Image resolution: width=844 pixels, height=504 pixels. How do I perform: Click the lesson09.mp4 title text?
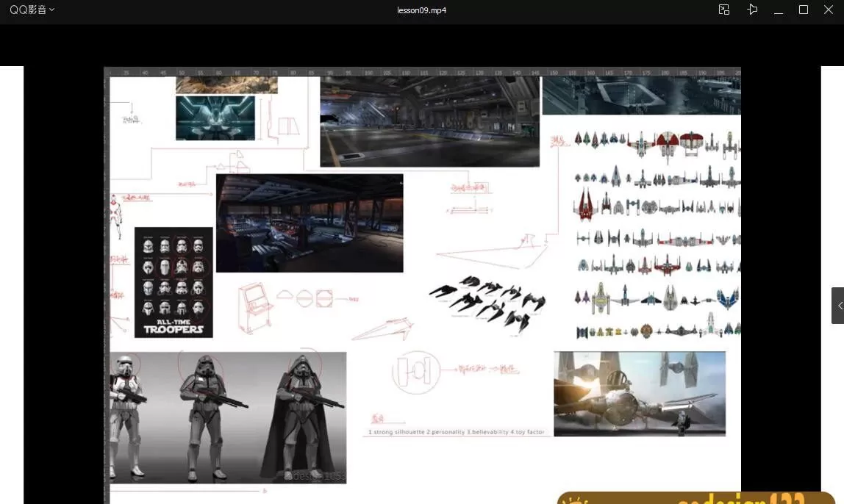tap(421, 10)
